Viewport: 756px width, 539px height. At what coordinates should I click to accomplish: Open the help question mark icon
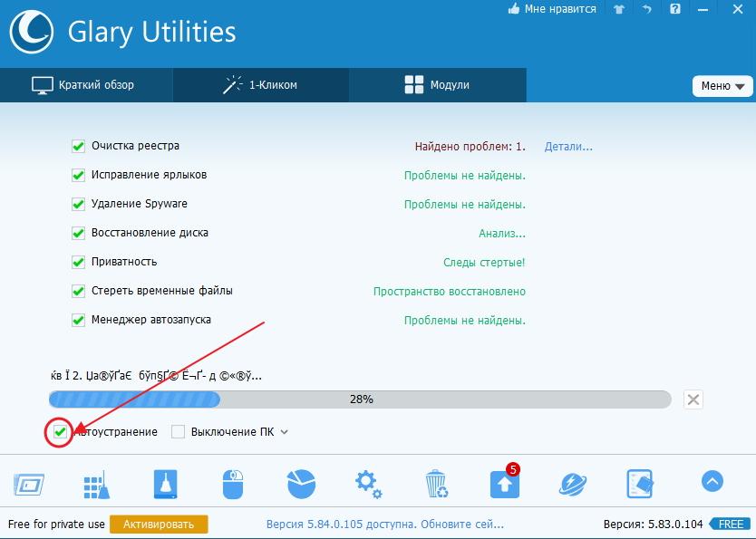pyautogui.click(x=675, y=9)
